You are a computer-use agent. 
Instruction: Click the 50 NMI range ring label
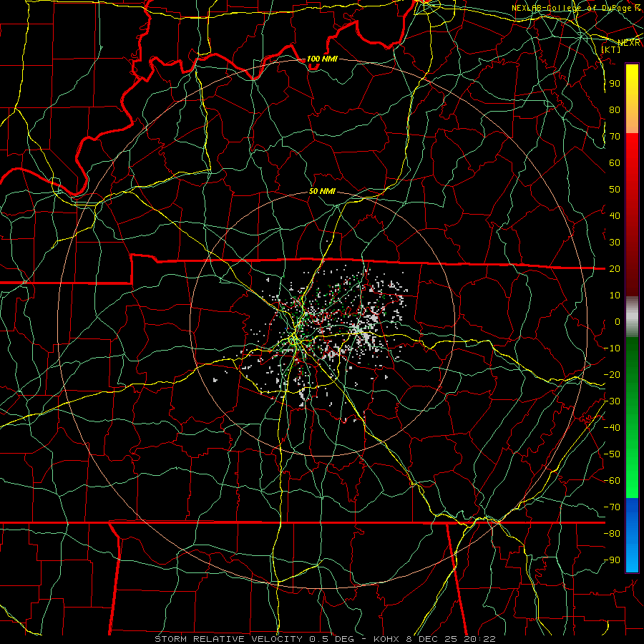click(x=322, y=191)
